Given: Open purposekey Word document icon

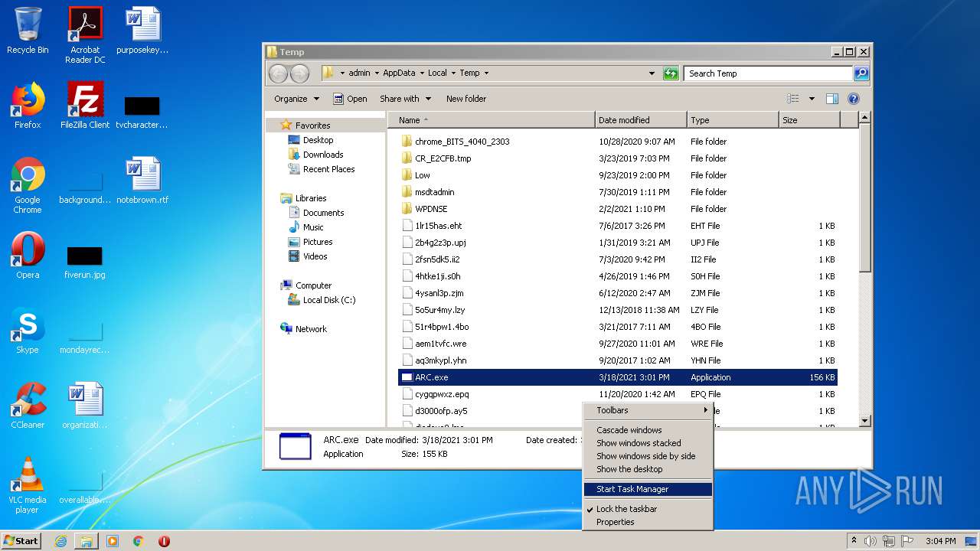Looking at the screenshot, I should pos(142,31).
